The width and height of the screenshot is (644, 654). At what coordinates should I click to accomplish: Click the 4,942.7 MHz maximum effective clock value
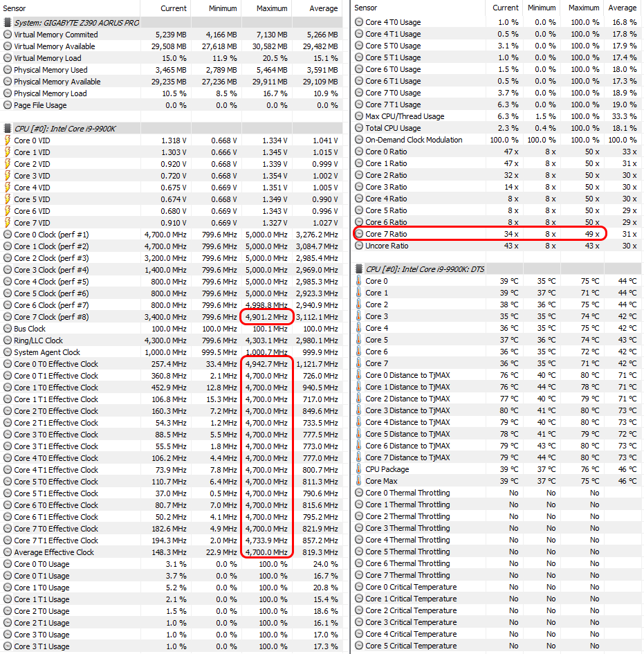(266, 364)
